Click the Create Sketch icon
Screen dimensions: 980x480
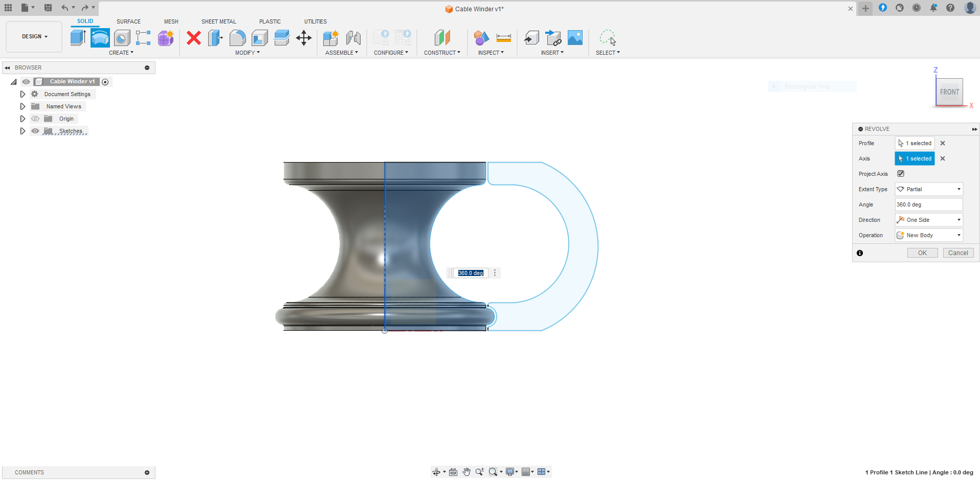[x=143, y=38]
